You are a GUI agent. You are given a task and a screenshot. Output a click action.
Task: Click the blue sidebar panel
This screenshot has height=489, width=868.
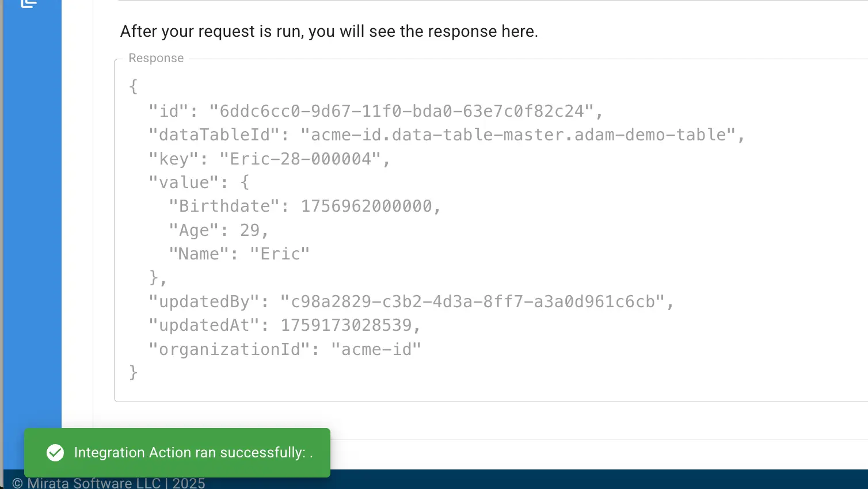tap(32, 230)
